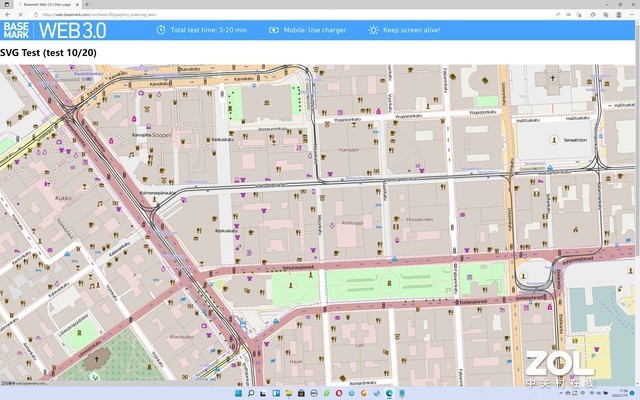Click the 'Yksisarvinen' block label
Viewport: 640px width, 400px height.
point(419,219)
